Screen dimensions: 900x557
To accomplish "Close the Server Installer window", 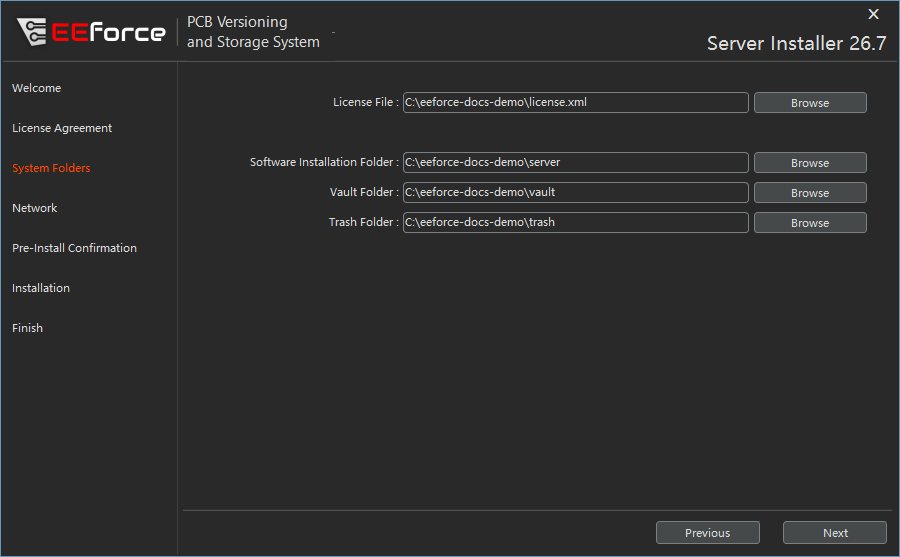I will click(x=873, y=14).
